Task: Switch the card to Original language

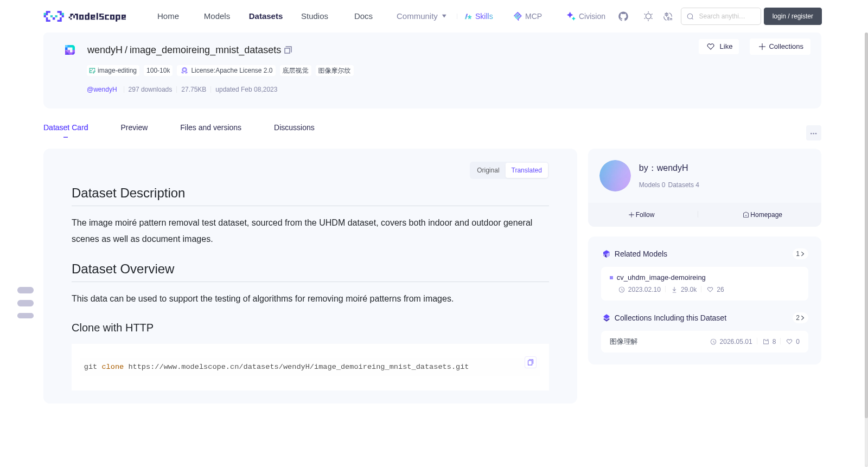Action: (488, 170)
